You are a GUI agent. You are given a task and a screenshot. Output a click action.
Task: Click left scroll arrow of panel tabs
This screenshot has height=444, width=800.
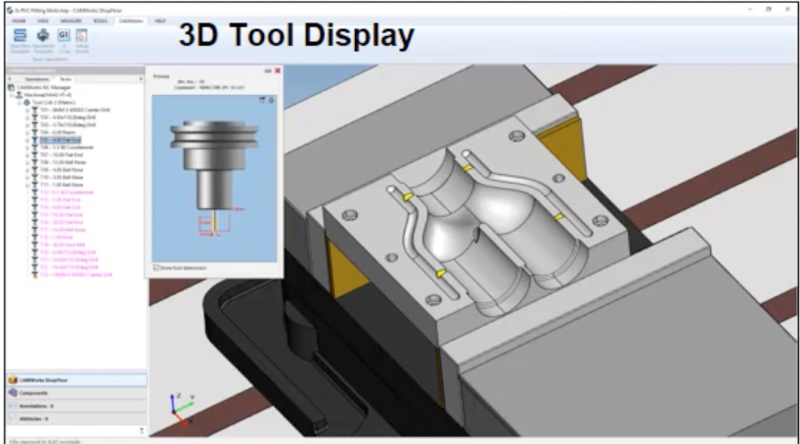10,79
